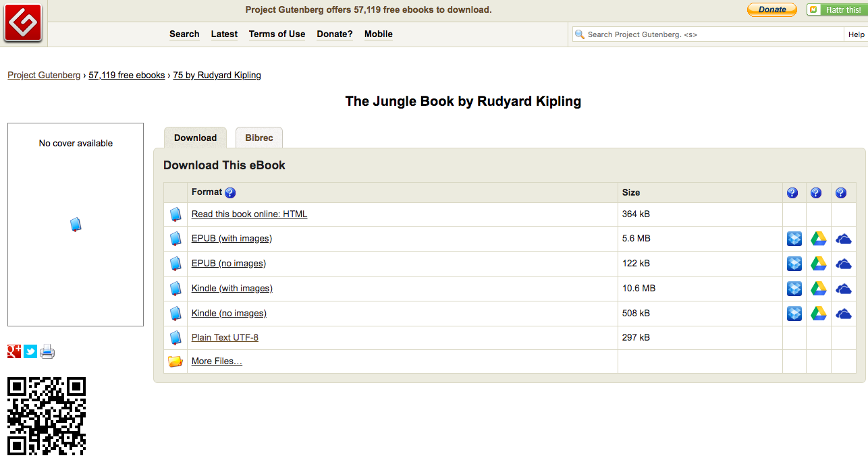This screenshot has width=868, height=464.
Task: Click the Format help question mark icon
Action: point(230,193)
